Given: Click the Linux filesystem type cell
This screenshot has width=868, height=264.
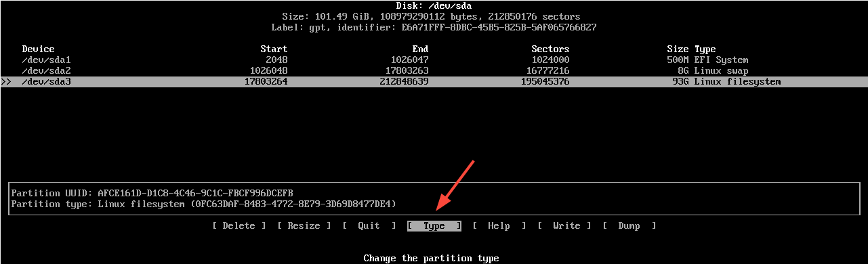Looking at the screenshot, I should click(737, 82).
